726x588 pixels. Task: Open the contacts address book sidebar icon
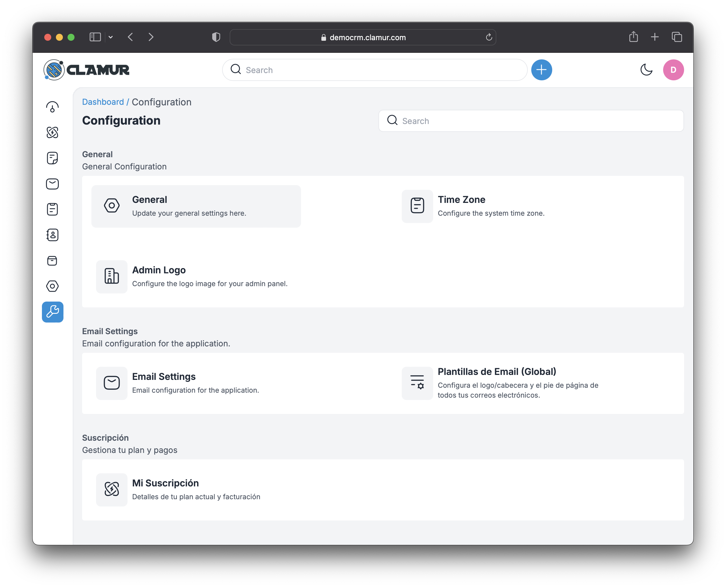click(52, 235)
